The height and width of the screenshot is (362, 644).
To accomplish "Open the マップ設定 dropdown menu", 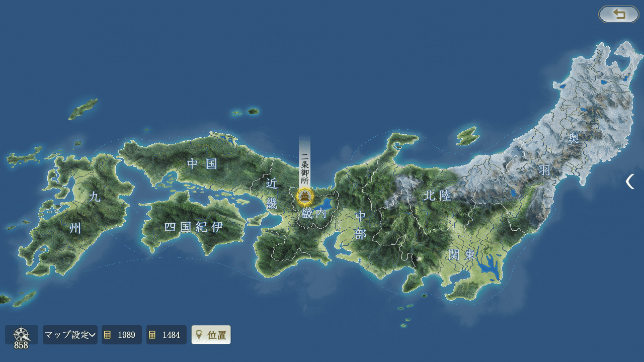I will click(x=69, y=334).
